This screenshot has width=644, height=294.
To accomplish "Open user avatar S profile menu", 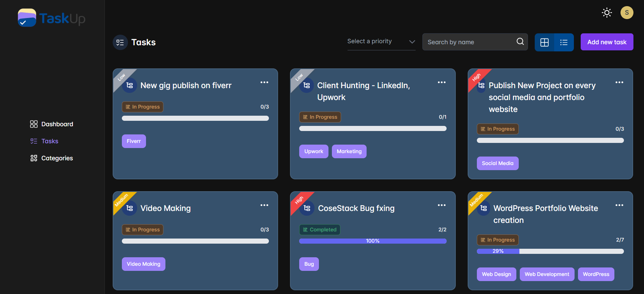I will (x=627, y=13).
